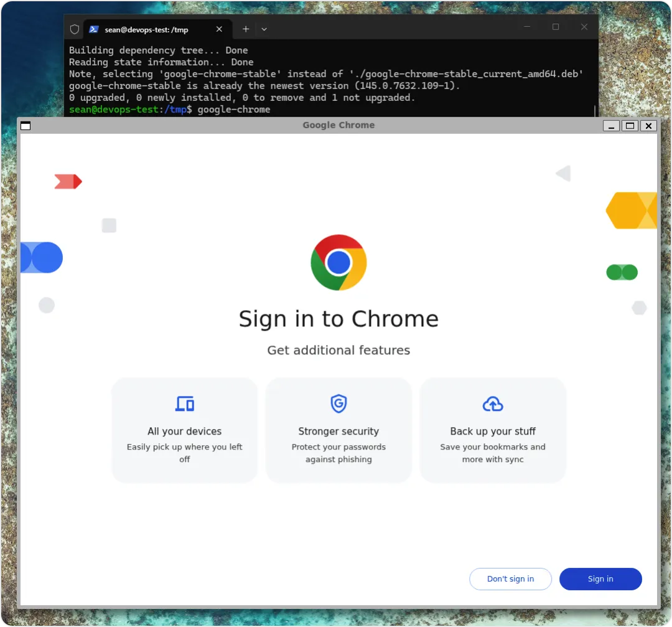This screenshot has height=627, width=672.
Task: Click 'Get additional features' subtitle
Action: 338,350
